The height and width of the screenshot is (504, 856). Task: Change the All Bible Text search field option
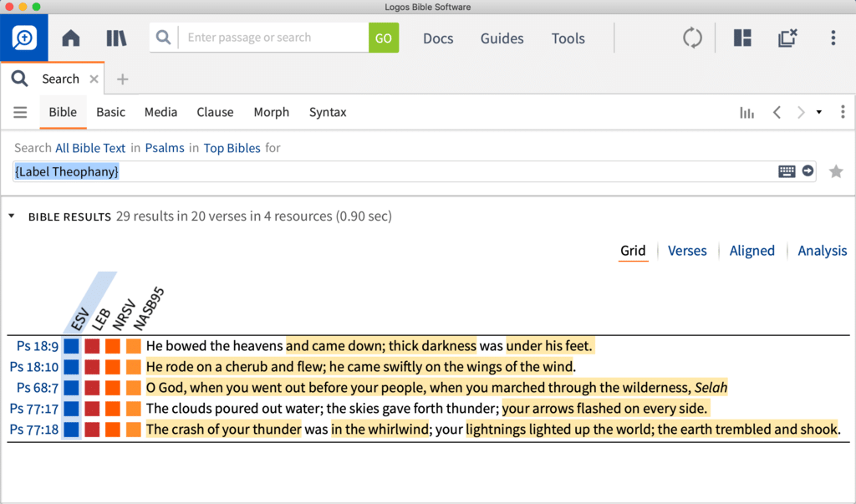tap(90, 148)
